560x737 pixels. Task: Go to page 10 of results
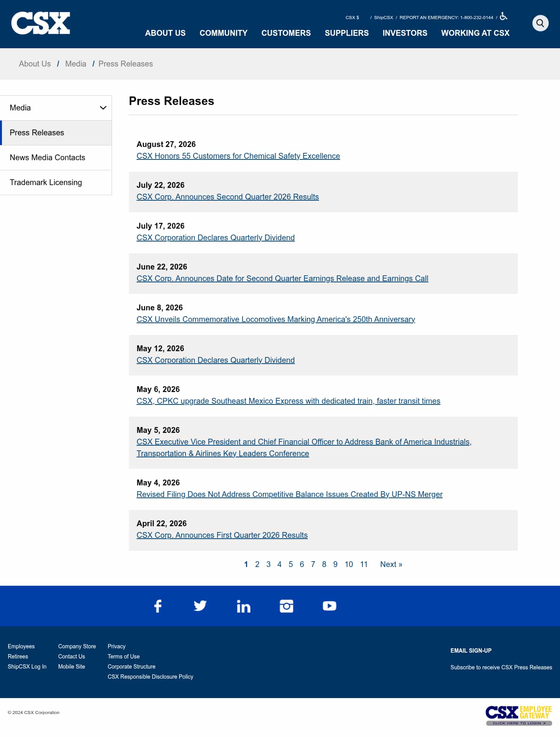click(x=349, y=564)
